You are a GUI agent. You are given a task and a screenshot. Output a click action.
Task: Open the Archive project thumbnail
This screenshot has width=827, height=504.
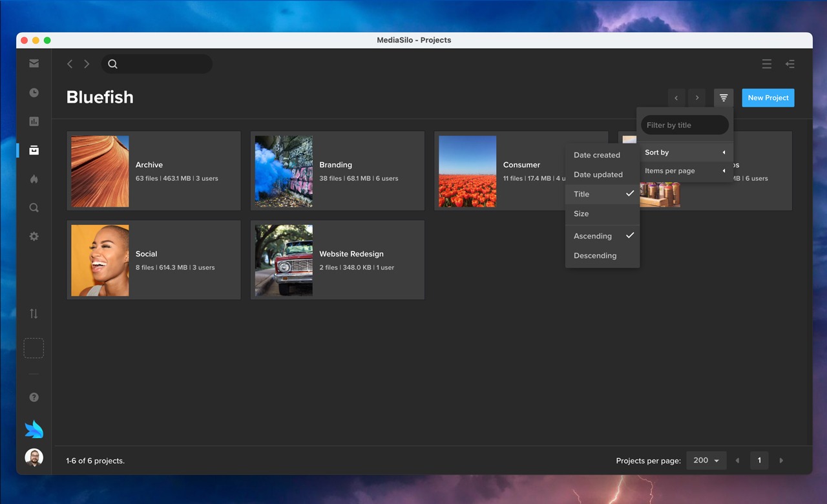(100, 171)
